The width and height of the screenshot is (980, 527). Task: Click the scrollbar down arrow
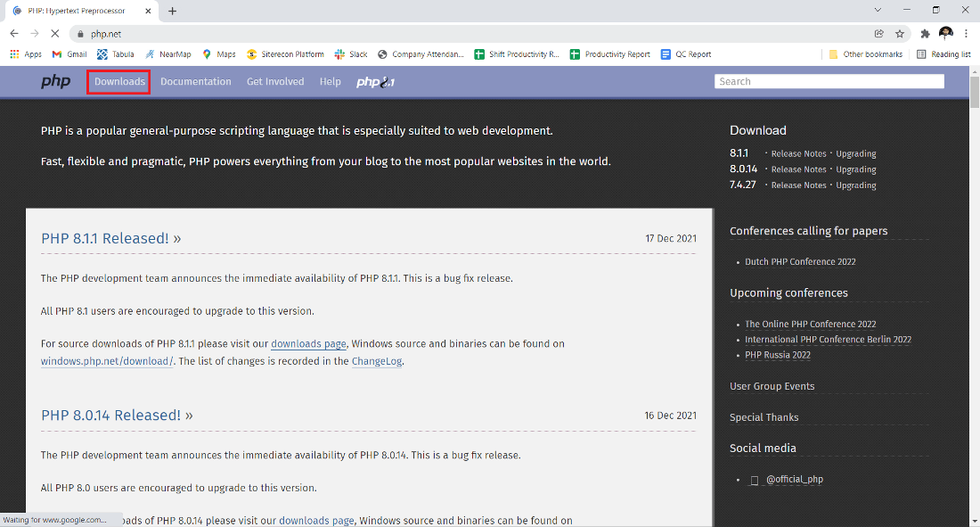pos(975,522)
